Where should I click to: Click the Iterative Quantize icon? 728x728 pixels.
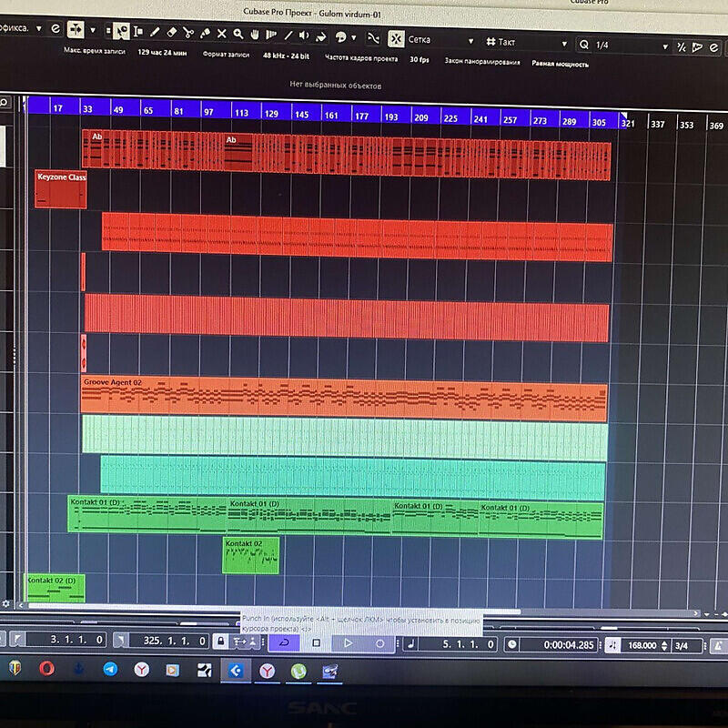[x=682, y=47]
